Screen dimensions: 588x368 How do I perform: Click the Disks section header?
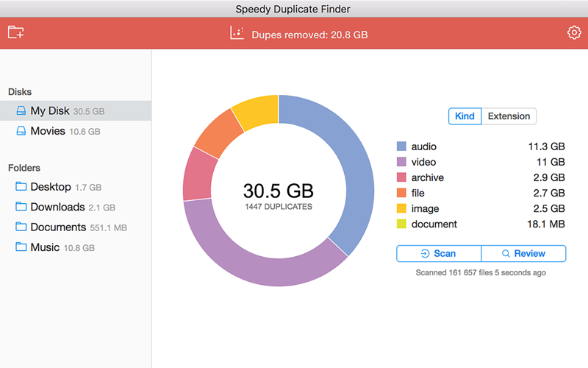20,91
